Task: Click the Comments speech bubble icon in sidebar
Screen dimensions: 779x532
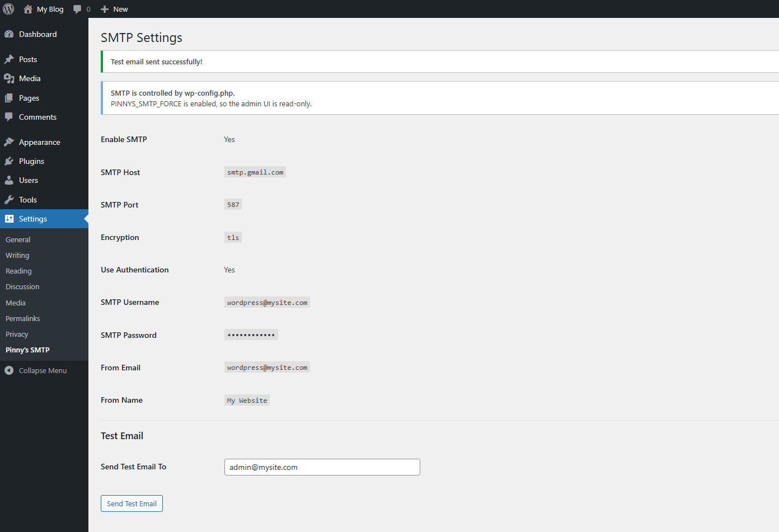Action: 10,117
